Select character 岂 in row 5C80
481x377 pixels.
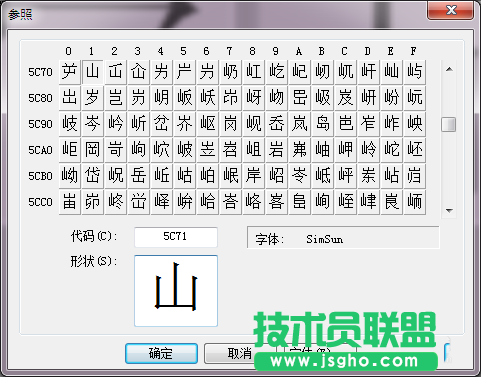tap(115, 98)
